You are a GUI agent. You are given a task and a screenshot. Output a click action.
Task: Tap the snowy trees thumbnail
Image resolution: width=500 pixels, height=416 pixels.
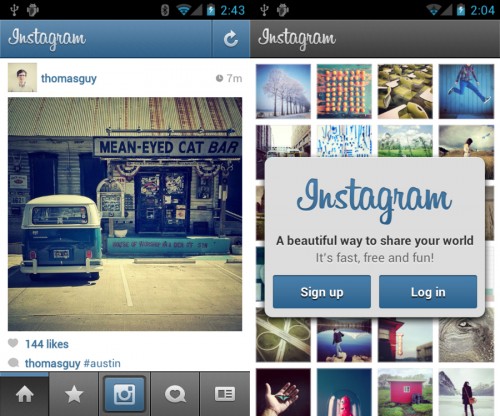283,91
